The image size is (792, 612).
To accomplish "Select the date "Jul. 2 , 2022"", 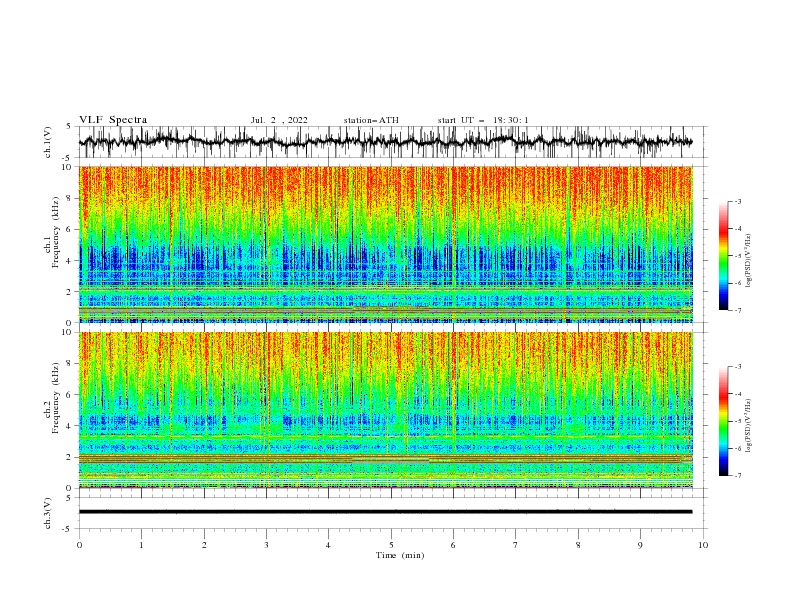I will coord(279,120).
